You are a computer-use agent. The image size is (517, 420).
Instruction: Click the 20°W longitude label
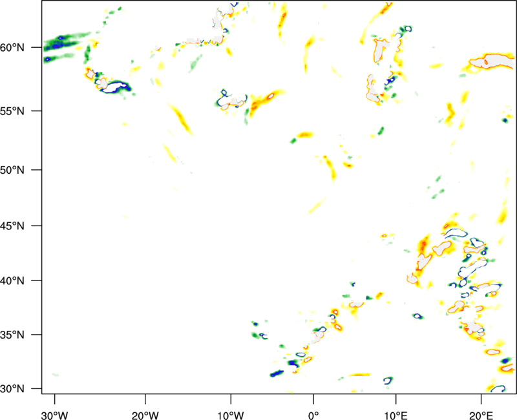point(145,415)
